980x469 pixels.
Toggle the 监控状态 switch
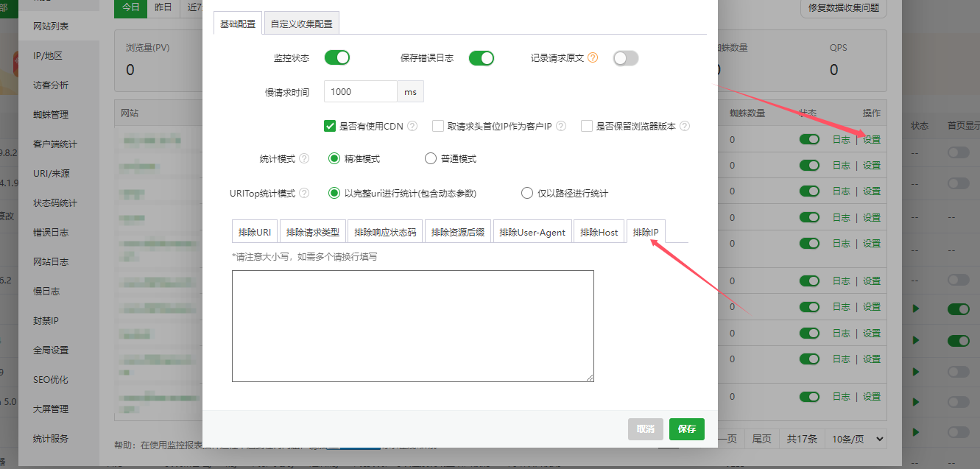[337, 57]
